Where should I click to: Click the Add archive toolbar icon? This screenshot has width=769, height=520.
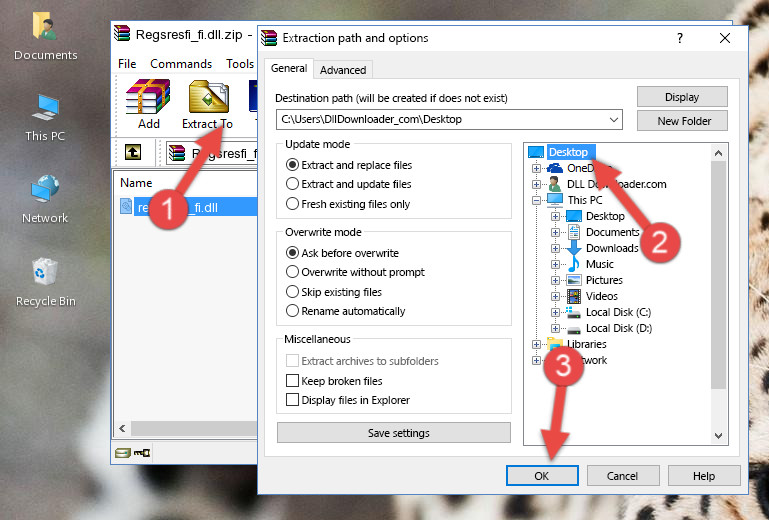(148, 96)
